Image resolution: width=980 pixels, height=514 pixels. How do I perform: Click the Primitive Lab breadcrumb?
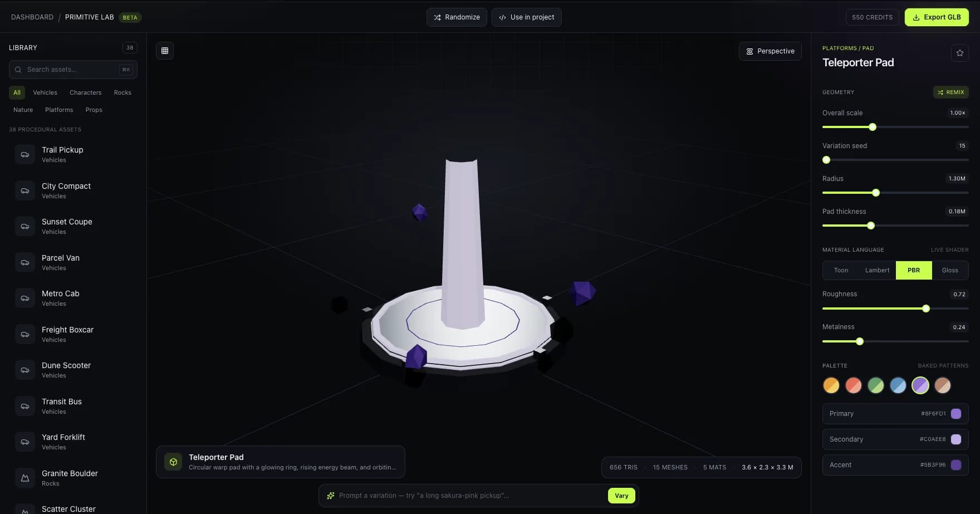[x=90, y=17]
